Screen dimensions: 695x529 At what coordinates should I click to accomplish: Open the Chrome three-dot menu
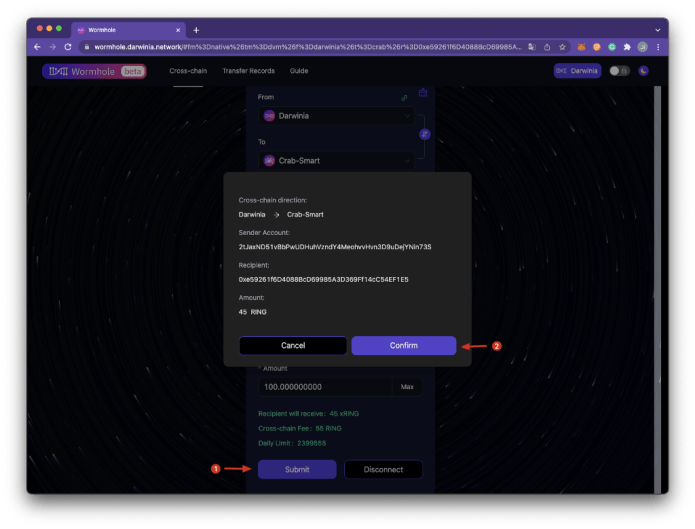pos(658,47)
